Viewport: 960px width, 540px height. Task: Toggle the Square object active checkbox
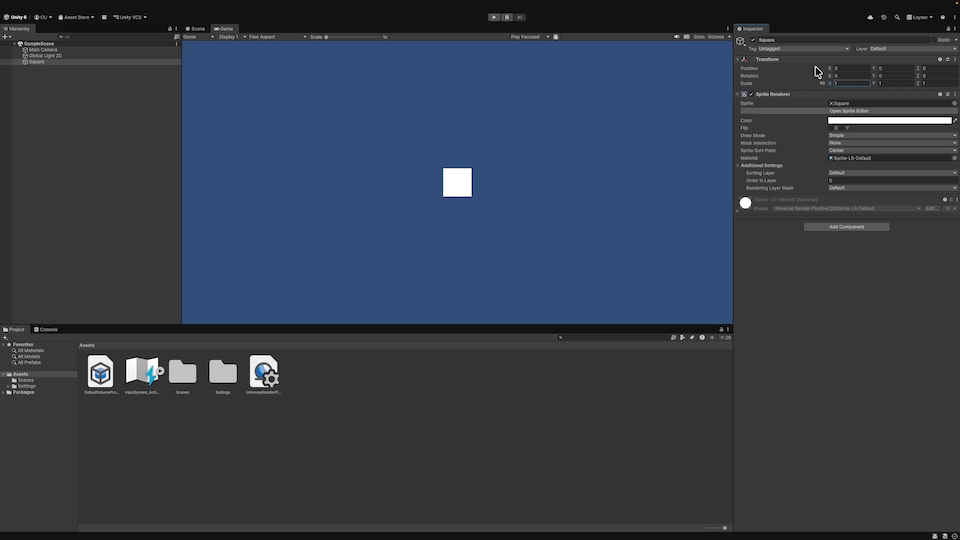(753, 40)
